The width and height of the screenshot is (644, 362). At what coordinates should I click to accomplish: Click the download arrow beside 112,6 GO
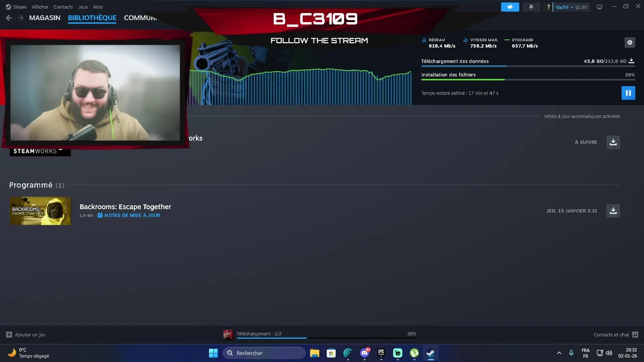(631, 61)
